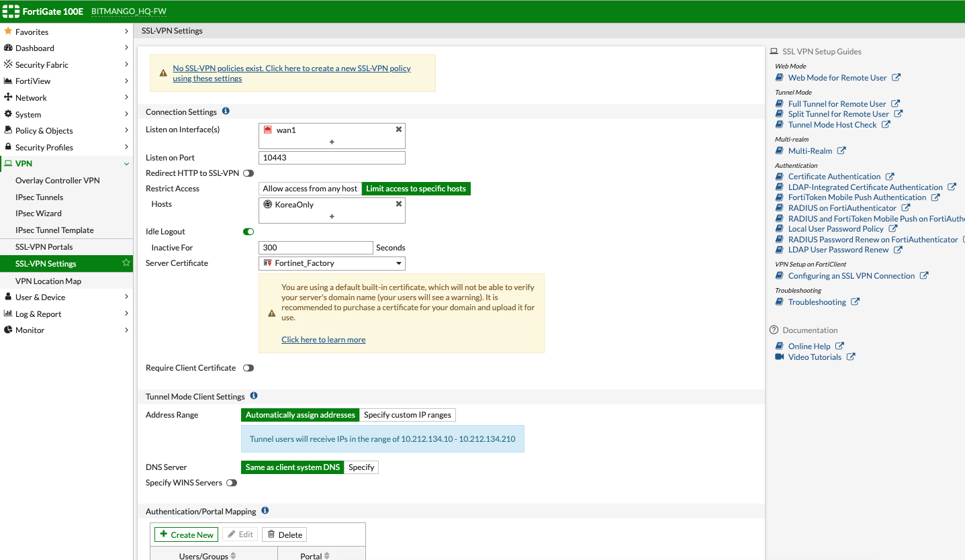Select Allow access from any host
The height and width of the screenshot is (560, 965).
pos(310,189)
